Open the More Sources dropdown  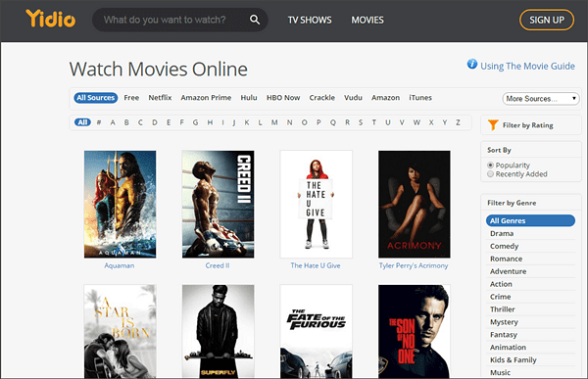541,99
